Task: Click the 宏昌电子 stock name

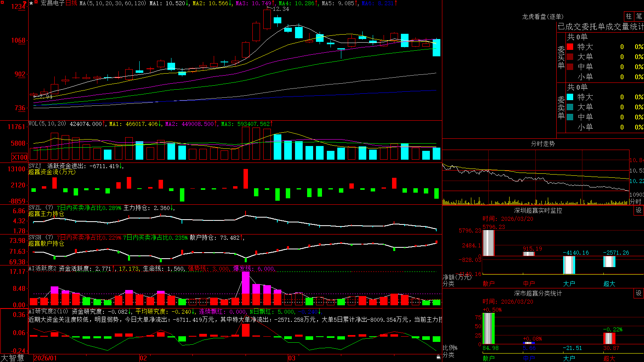Action: 53,3
